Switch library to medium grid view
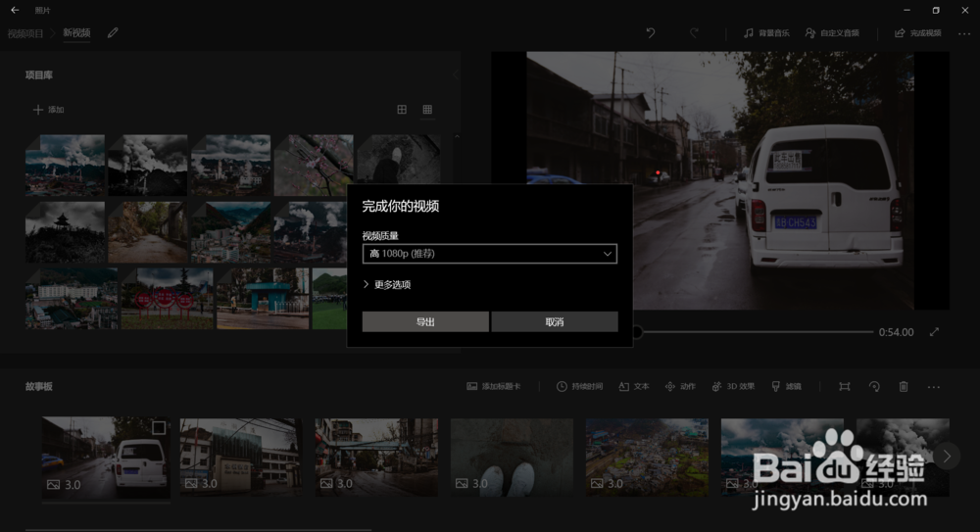Screen dimensions: 980x532 click(402, 110)
